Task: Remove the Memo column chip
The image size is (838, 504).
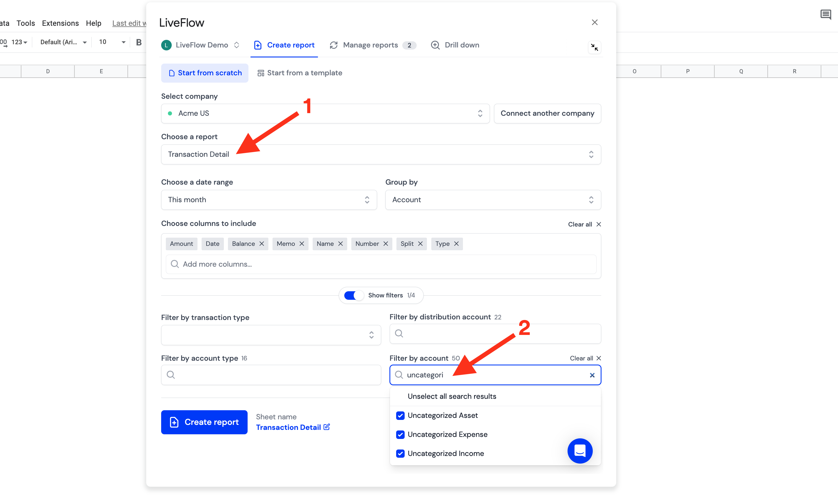Action: [x=302, y=244]
